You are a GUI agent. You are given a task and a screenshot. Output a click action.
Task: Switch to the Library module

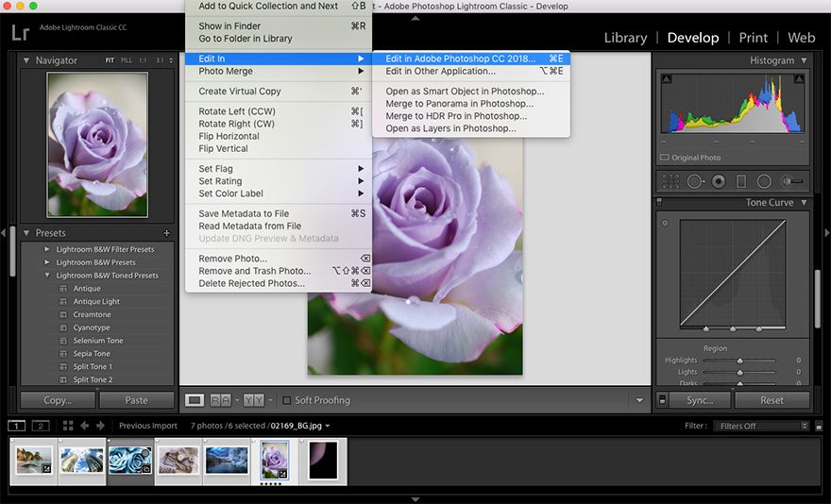click(625, 38)
